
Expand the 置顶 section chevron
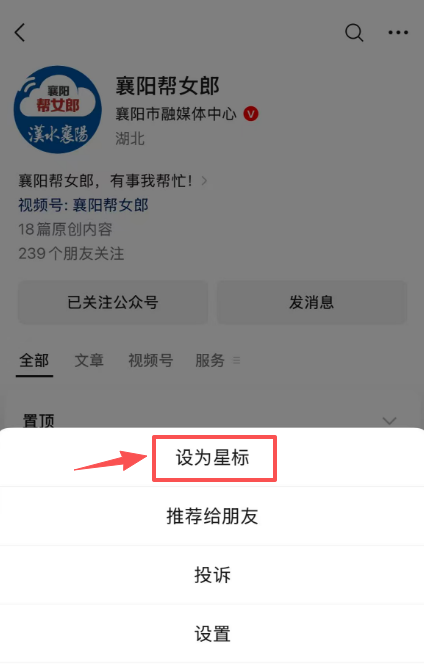(389, 421)
